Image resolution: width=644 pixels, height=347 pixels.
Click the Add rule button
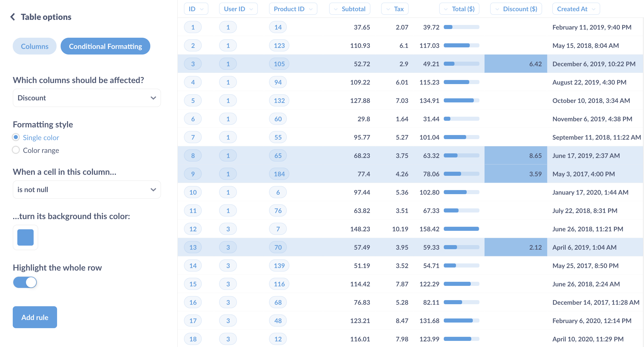click(x=34, y=317)
